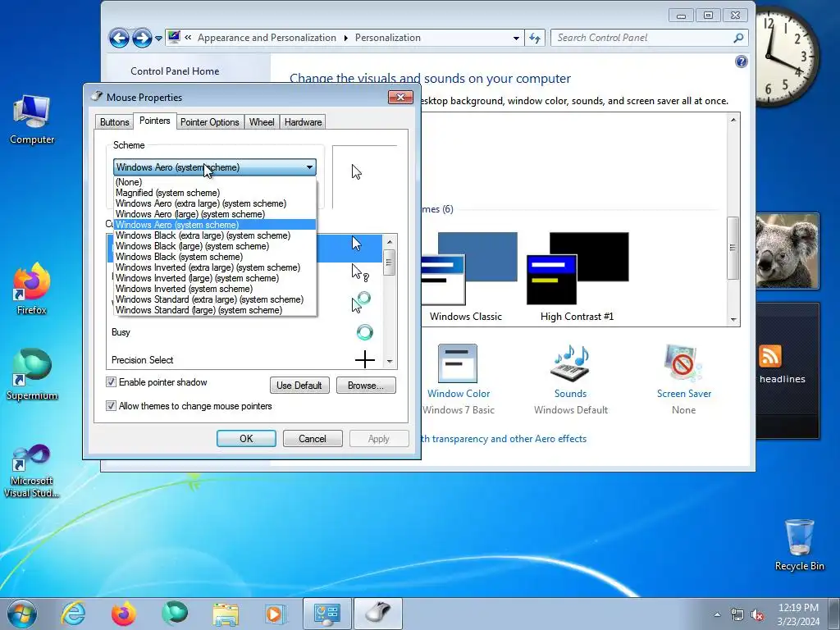The width and height of the screenshot is (840, 630).
Task: Switch to the Buttons tab
Action: click(114, 122)
